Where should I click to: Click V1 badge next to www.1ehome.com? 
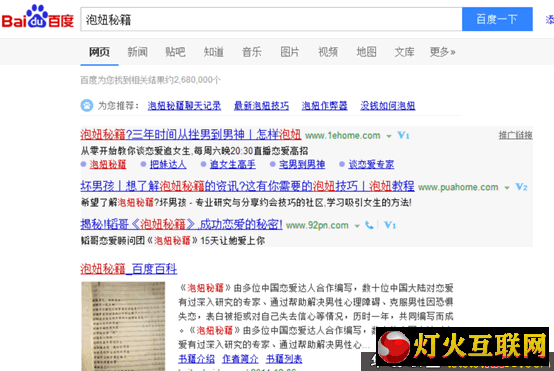tap(403, 135)
